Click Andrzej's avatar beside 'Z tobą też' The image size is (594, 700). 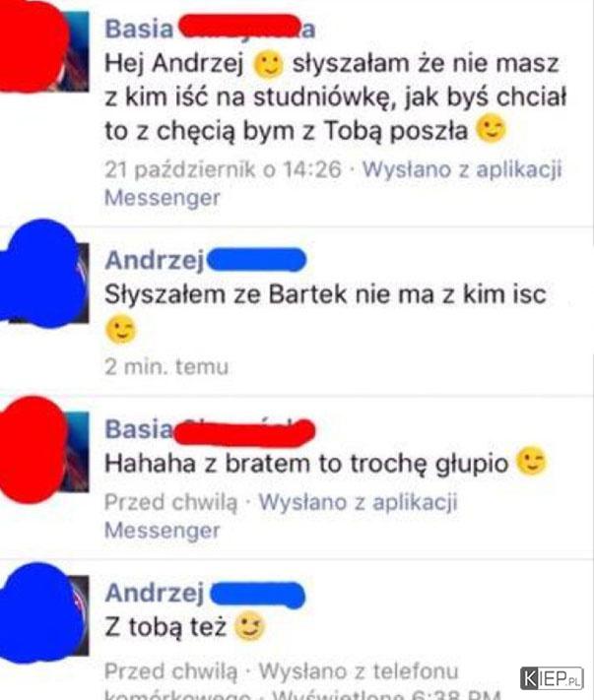click(43, 613)
